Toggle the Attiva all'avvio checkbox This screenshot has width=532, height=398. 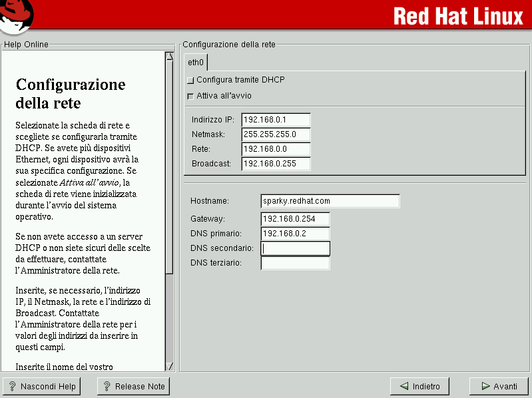pos(190,97)
